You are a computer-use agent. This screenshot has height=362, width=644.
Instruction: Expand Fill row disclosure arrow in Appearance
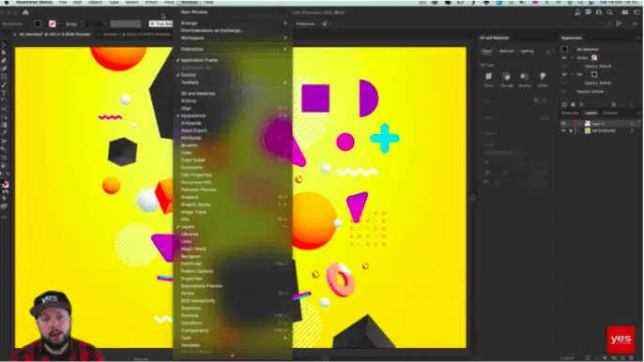point(573,75)
